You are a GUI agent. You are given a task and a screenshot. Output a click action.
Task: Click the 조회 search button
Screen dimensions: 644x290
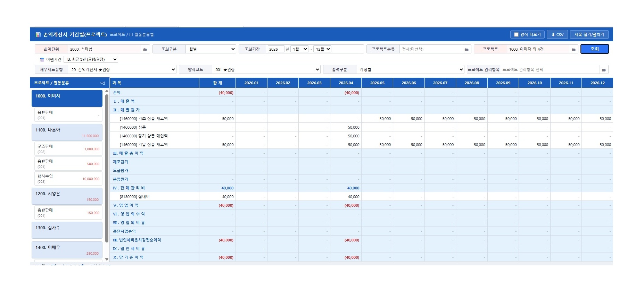(595, 49)
